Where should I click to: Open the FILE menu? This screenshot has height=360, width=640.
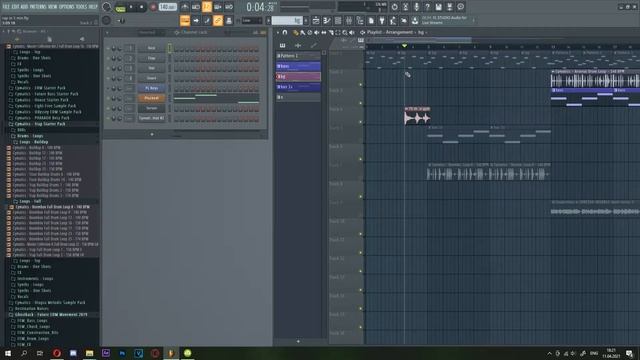tap(6, 7)
